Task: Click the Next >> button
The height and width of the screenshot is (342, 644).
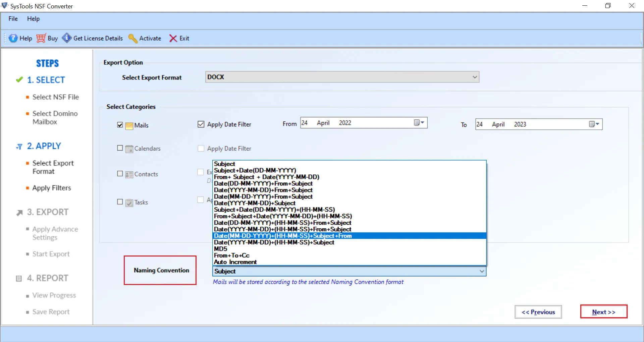Action: [x=603, y=312]
